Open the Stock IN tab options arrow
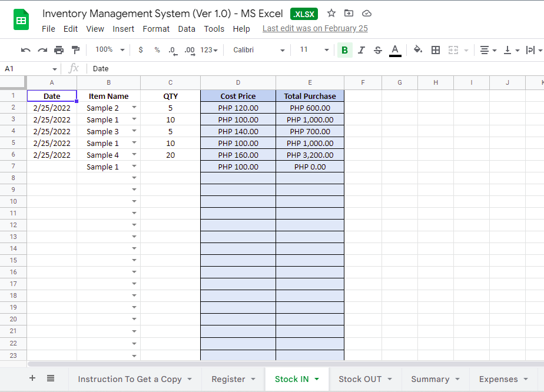544x392 pixels. coord(317,379)
